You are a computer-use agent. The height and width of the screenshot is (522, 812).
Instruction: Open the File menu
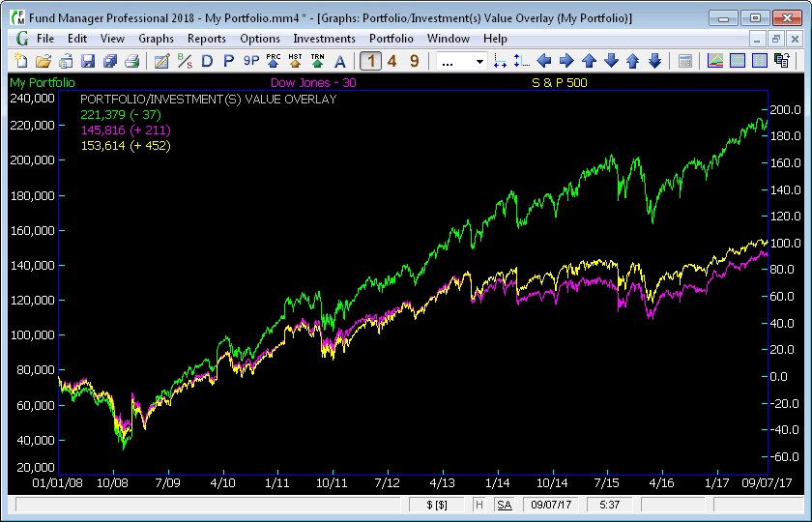[45, 39]
